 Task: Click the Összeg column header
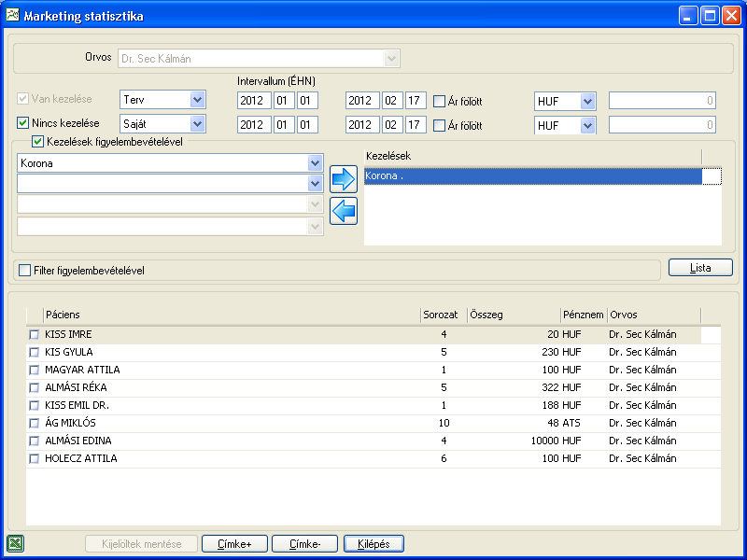pos(514,315)
